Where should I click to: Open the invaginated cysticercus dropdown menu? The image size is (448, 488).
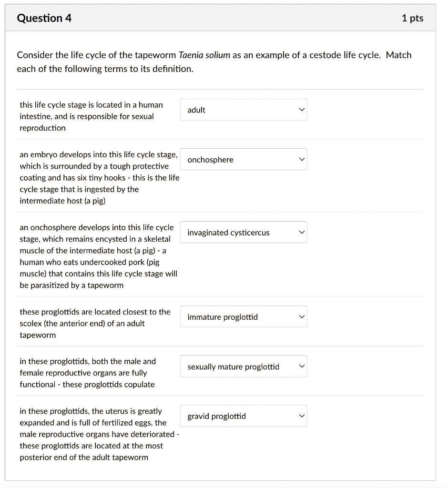point(243,232)
